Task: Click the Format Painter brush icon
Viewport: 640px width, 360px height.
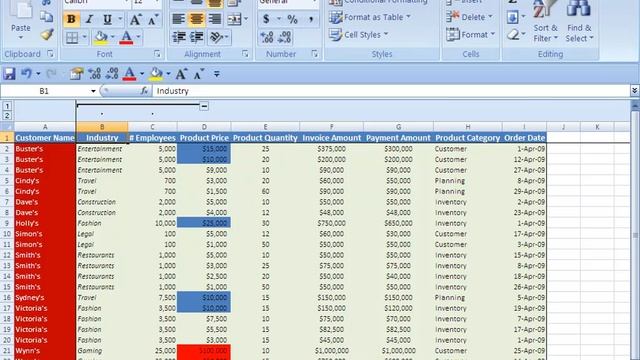Action: tap(47, 34)
